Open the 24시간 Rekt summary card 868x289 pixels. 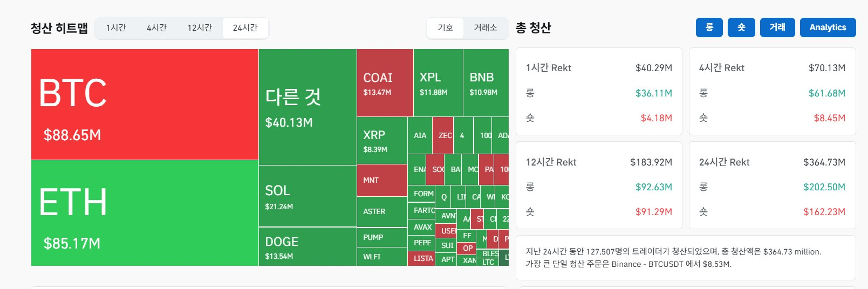[772, 185]
